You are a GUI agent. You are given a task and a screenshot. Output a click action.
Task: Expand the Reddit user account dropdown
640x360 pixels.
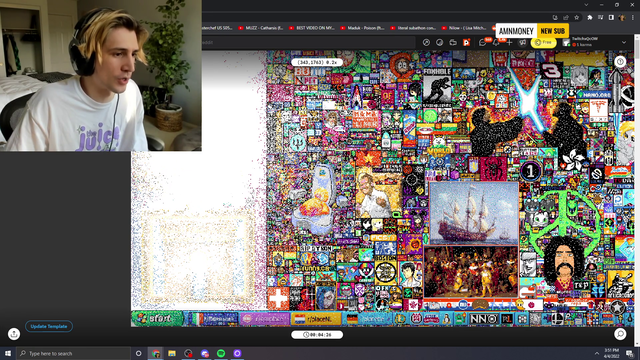(x=624, y=42)
